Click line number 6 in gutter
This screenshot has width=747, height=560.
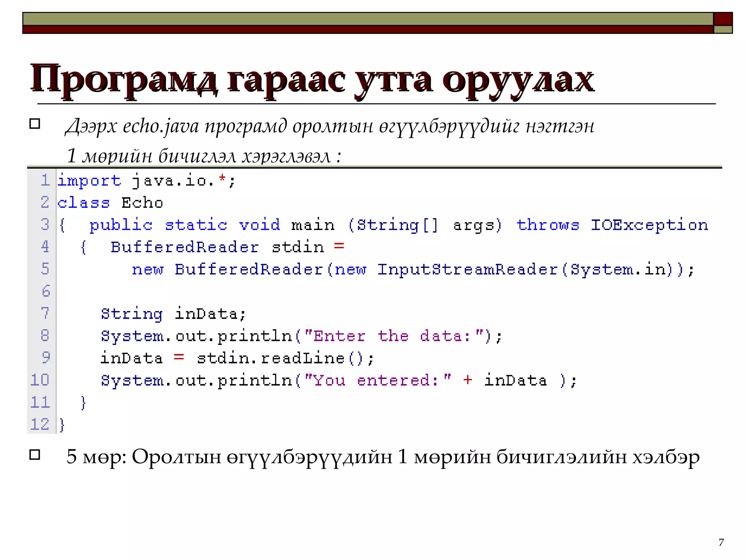(x=46, y=291)
